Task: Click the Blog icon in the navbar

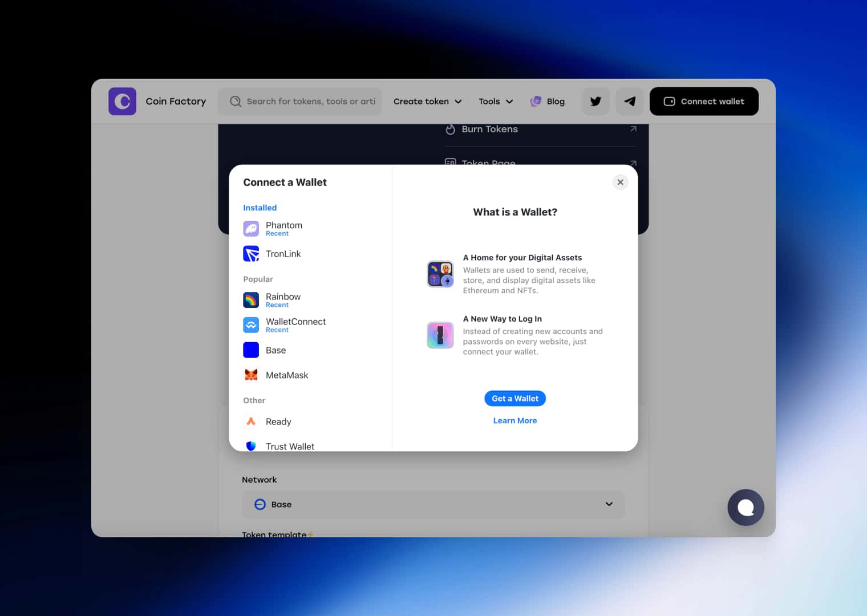Action: pyautogui.click(x=536, y=102)
